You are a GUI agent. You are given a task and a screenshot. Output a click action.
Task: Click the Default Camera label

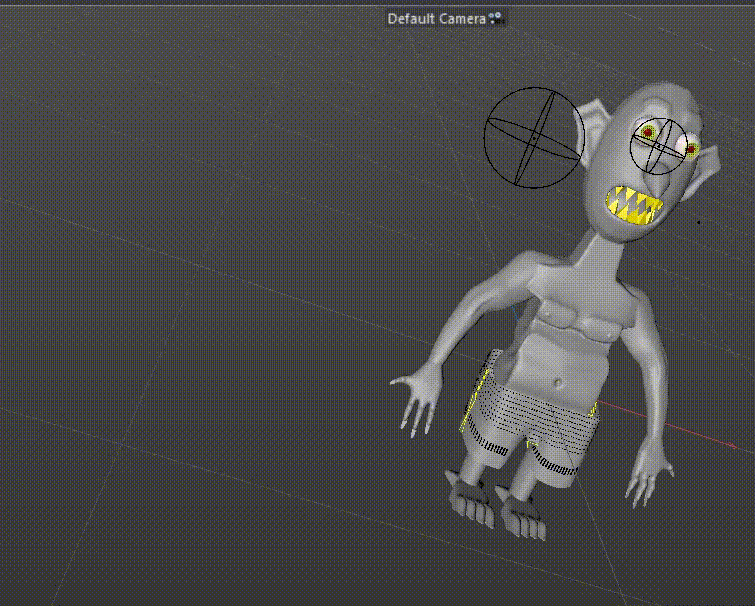[x=436, y=19]
